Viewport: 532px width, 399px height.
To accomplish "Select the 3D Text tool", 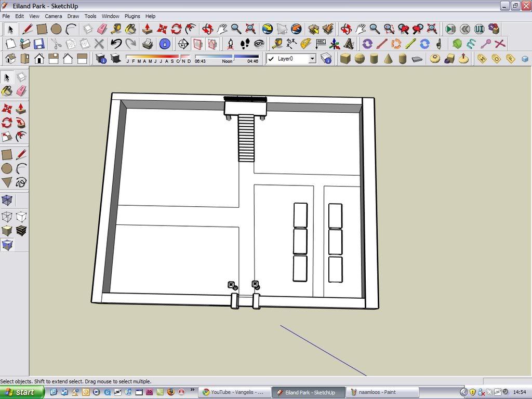I will [349, 44].
